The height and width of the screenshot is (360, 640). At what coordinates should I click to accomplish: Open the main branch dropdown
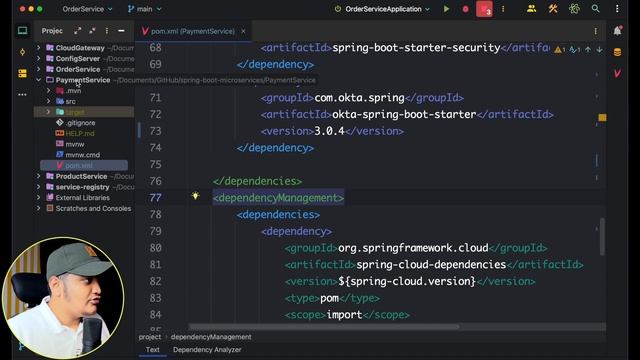tap(144, 9)
